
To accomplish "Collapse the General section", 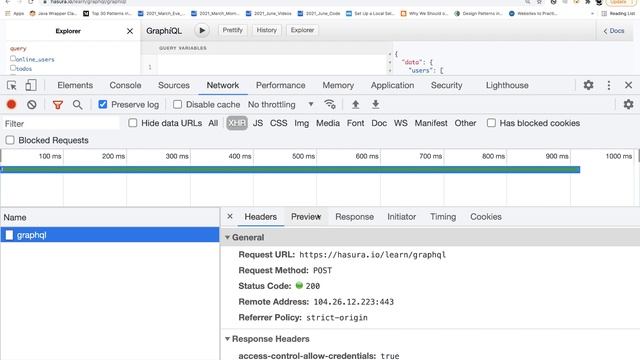I will click(227, 238).
